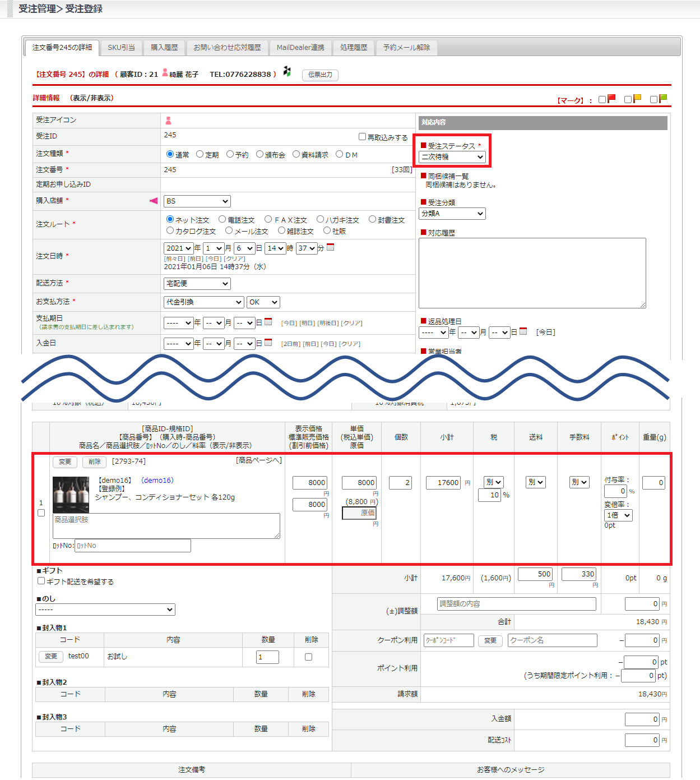This screenshot has width=700, height=780.
Task: Enable the 再取込みする checkbox
Action: (362, 137)
